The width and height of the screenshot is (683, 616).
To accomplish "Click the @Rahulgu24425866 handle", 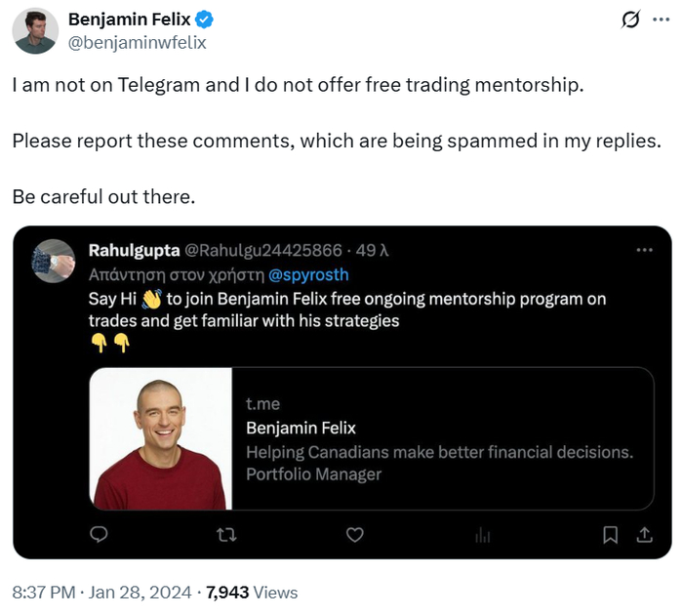I will click(263, 251).
